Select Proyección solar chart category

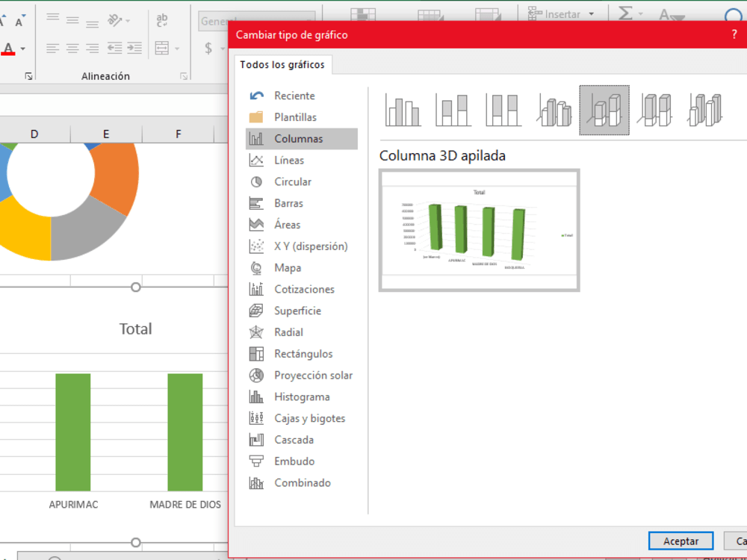coord(302,376)
